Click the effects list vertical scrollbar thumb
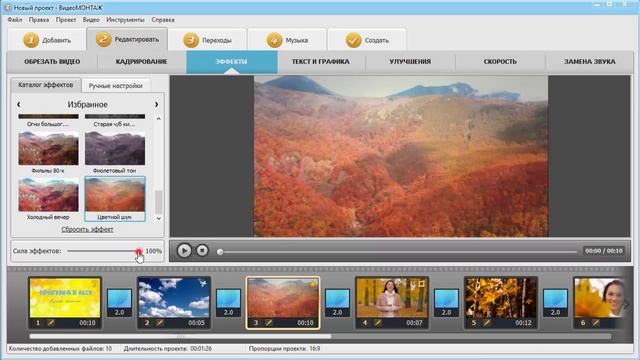This screenshot has height=360, width=640. pos(159,202)
